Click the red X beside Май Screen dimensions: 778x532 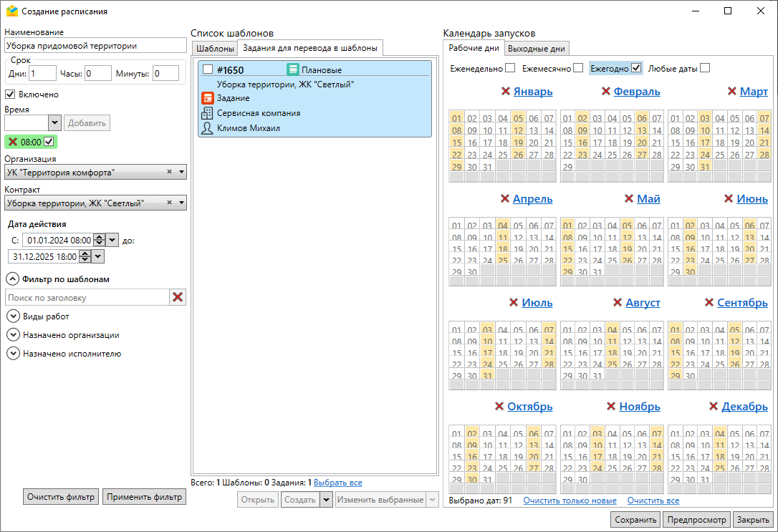pos(629,199)
